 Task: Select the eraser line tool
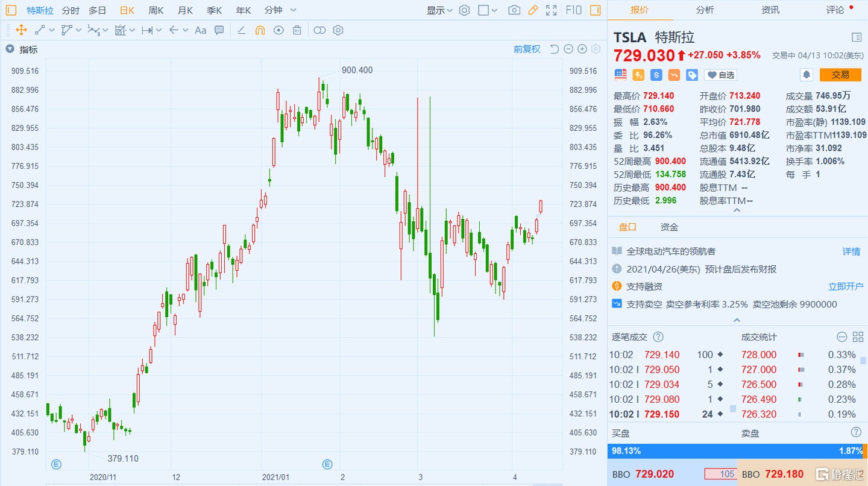click(x=241, y=30)
